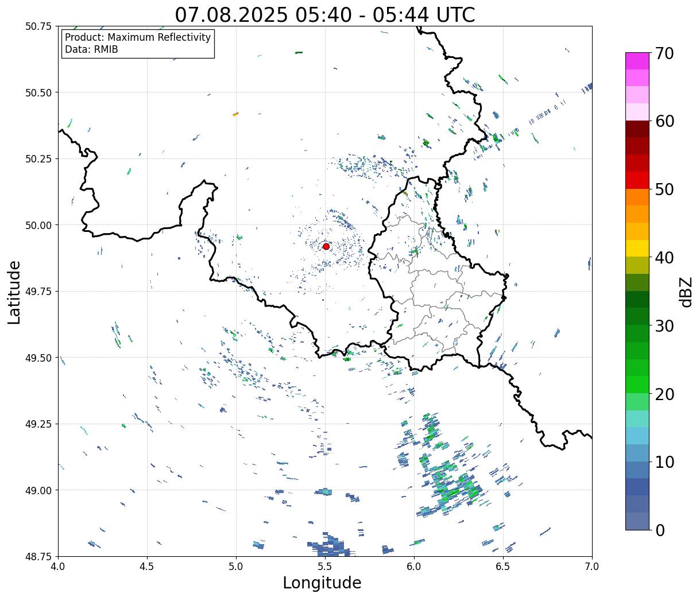Click the latitude tick label 49.75

(x=38, y=292)
